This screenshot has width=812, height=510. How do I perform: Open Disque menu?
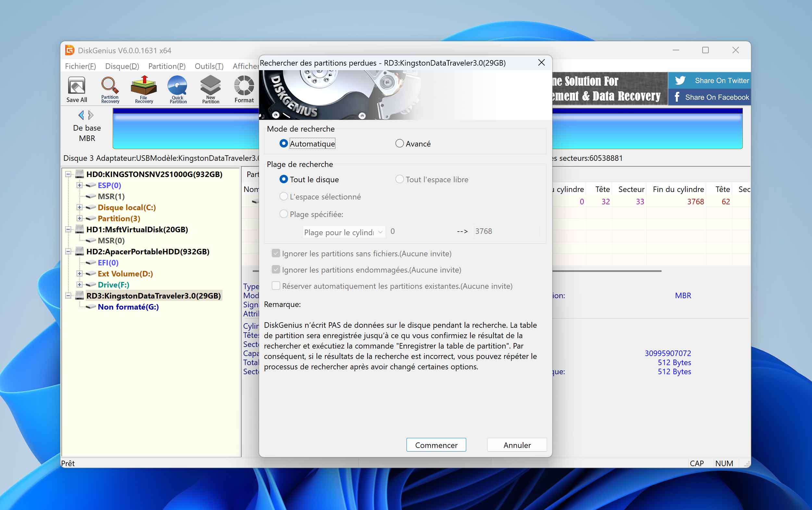click(122, 66)
